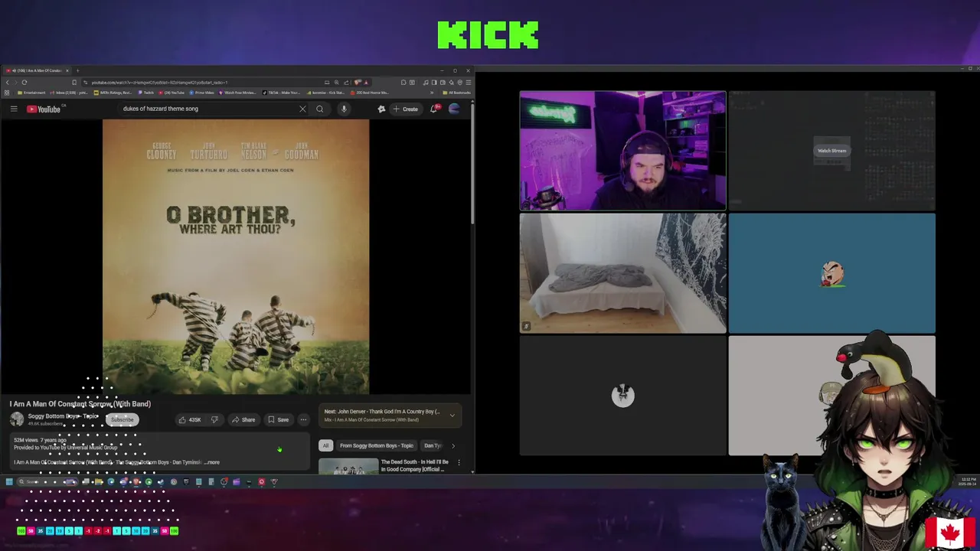
Task: Click the Create button on YouTube
Action: 405,109
